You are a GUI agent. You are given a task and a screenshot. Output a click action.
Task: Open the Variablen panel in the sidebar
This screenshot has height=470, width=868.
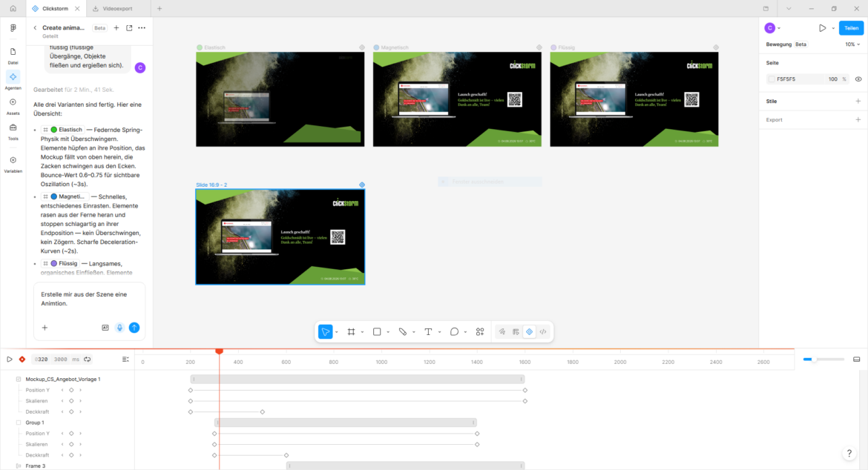pyautogui.click(x=13, y=165)
